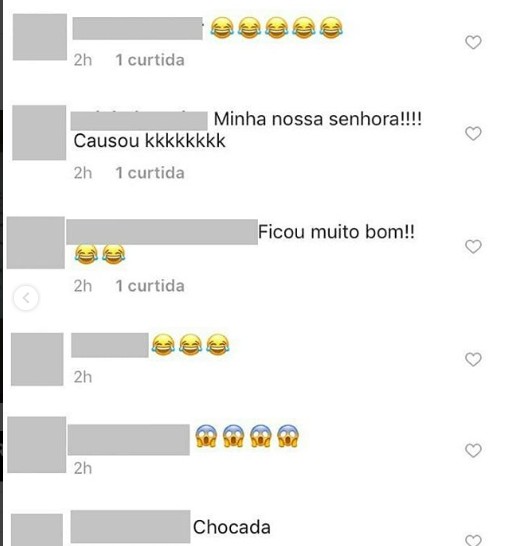
Task: Open username of first comment author
Action: 138,28
